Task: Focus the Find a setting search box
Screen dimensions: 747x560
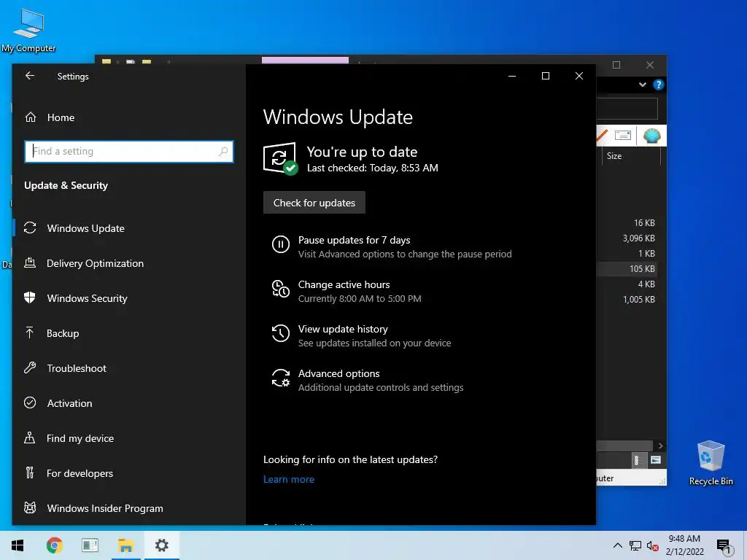Action: (x=128, y=152)
